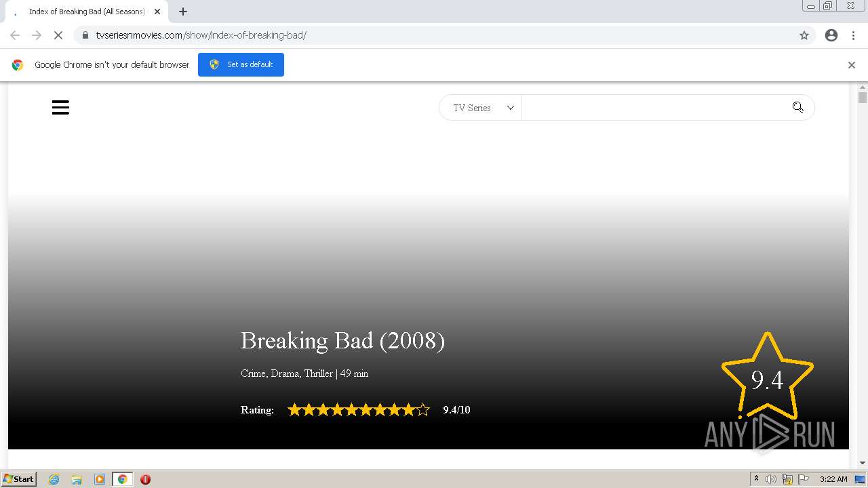Open the Windows Start menu
Screen dimensions: 868x488
pos(19,479)
